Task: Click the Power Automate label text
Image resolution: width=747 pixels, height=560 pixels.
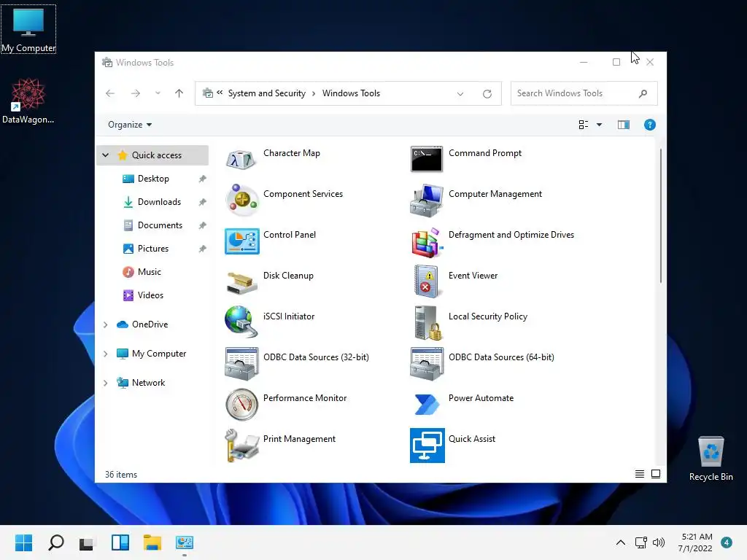Action: (481, 398)
